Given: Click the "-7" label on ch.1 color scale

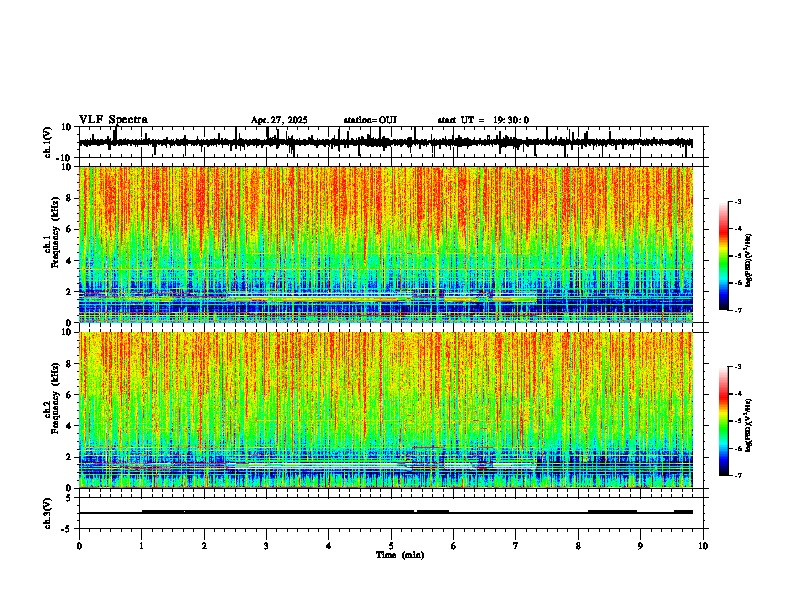Looking at the screenshot, I should pyautogui.click(x=737, y=310).
